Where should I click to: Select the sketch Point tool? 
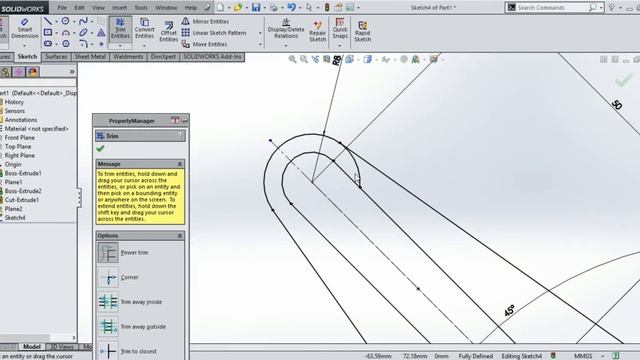(101, 44)
